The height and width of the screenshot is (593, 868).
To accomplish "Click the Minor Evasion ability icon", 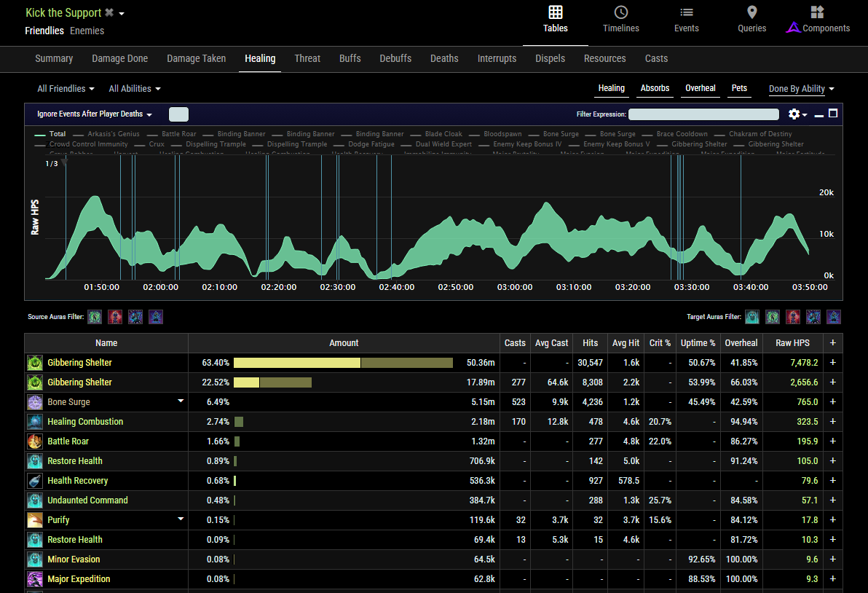I will (x=35, y=559).
